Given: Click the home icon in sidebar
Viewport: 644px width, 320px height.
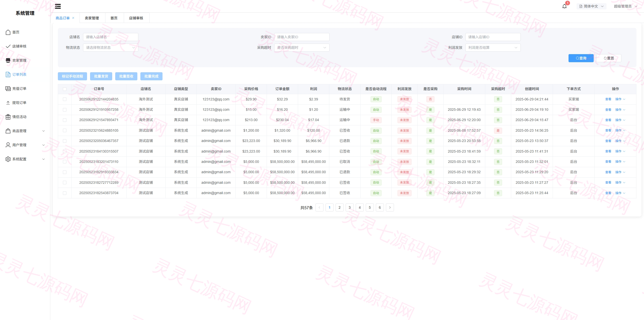Looking at the screenshot, I should pyautogui.click(x=8, y=32).
